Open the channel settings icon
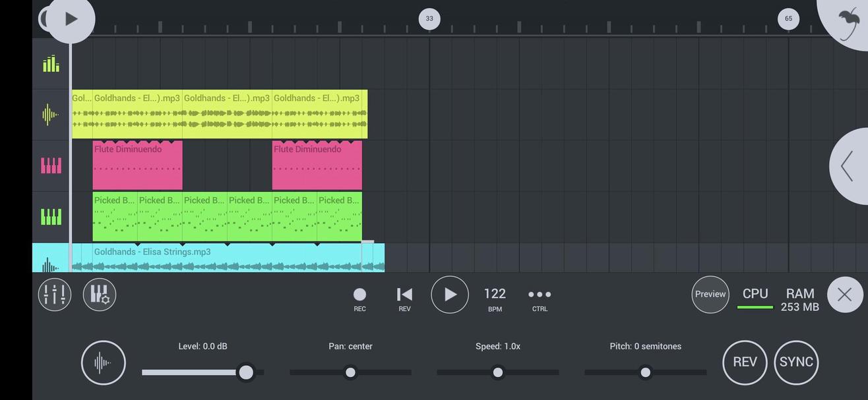This screenshot has width=868, height=400. (99, 294)
